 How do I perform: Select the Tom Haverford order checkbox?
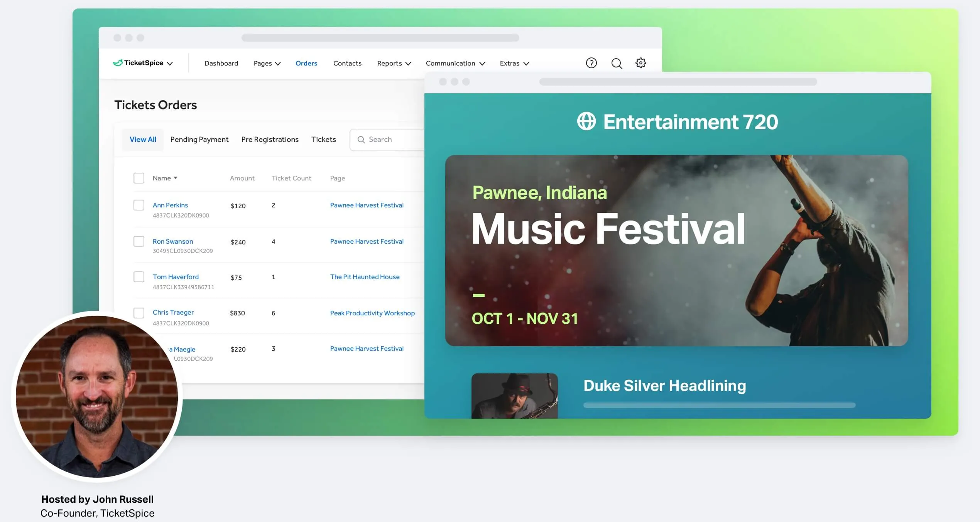coord(139,277)
